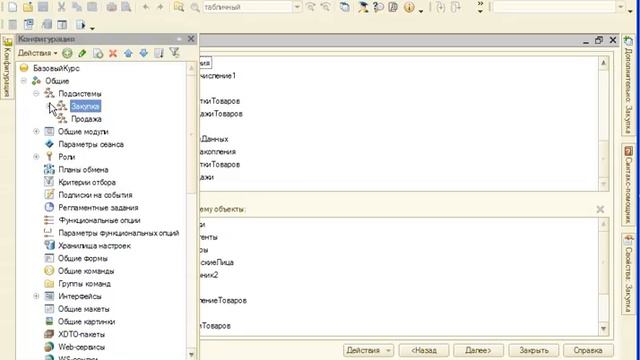This screenshot has height=360, width=640.
Task: Select the Закупка subsystem
Action: 85,106
